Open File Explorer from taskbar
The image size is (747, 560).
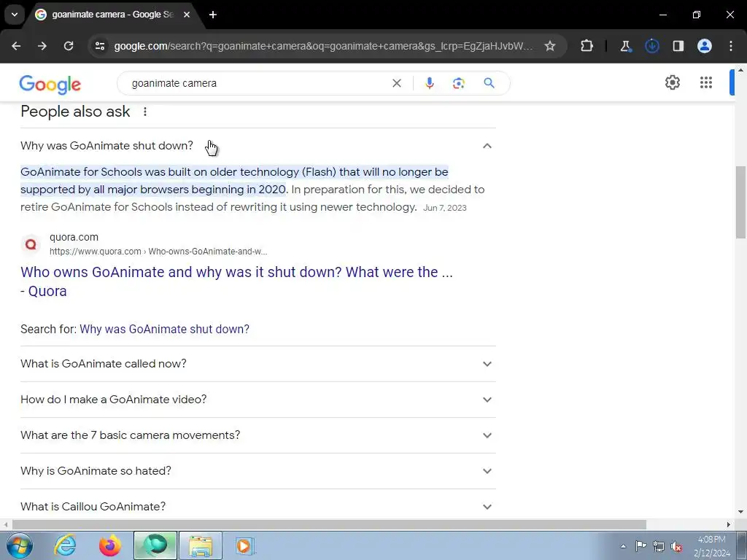pos(201,545)
